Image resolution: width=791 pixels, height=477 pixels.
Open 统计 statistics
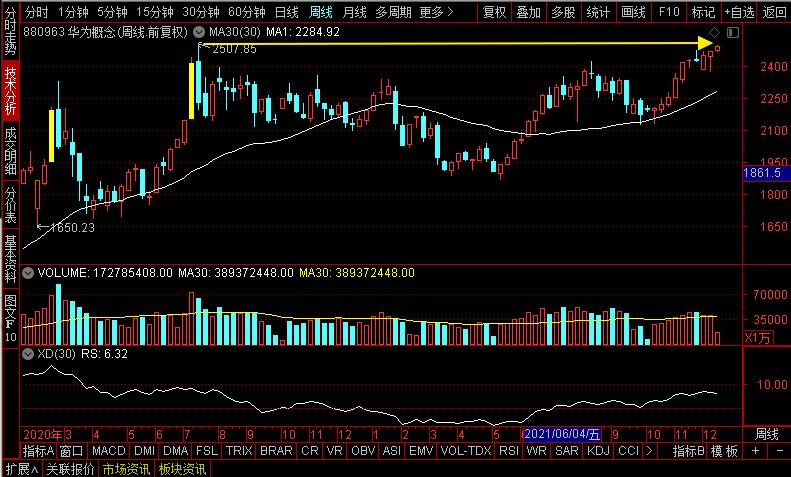598,12
